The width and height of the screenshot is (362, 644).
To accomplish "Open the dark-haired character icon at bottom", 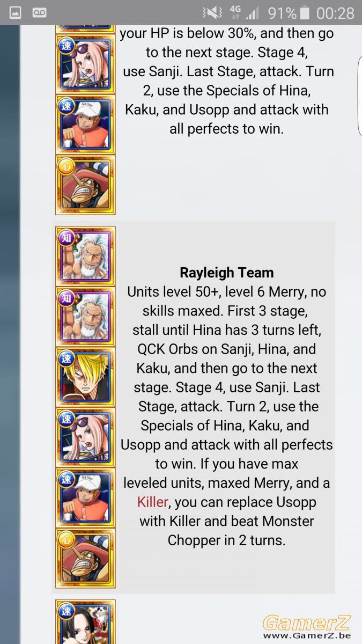I will tap(85, 622).
